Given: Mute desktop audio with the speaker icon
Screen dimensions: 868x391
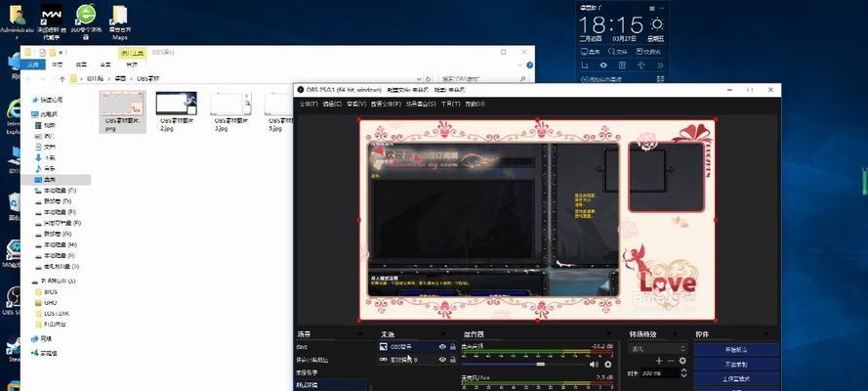Looking at the screenshot, I should 594,365.
